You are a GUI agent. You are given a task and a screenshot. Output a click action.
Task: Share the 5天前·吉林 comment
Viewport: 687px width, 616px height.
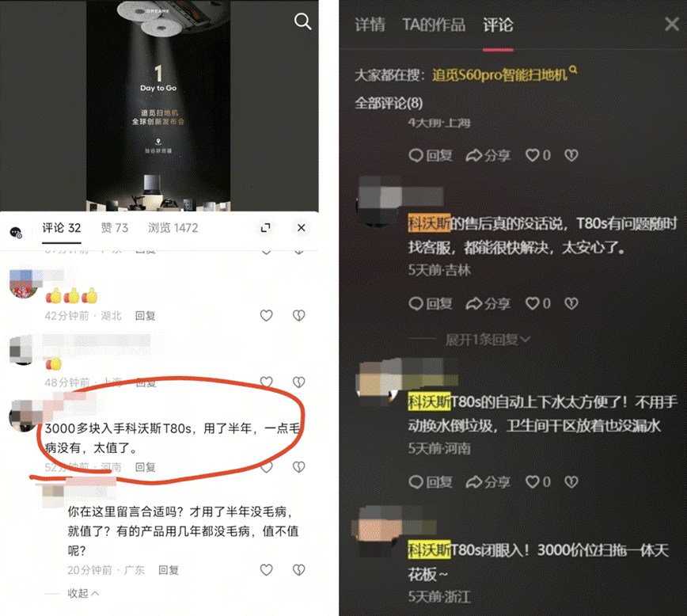(488, 303)
